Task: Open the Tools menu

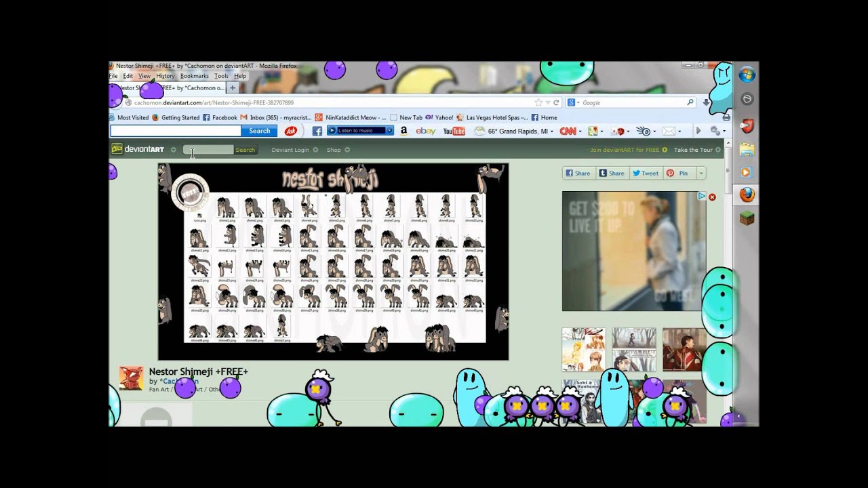Action: pos(221,76)
